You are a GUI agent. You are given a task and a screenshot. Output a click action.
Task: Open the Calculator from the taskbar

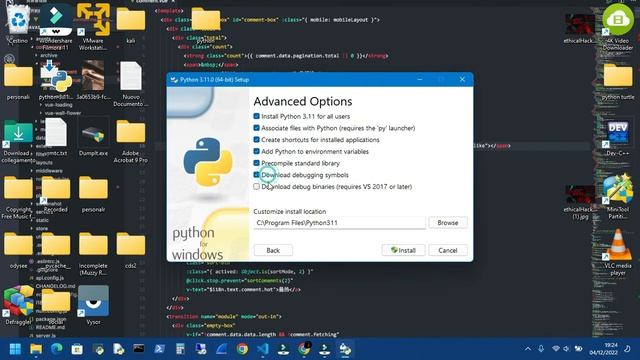pyautogui.click(x=180, y=349)
